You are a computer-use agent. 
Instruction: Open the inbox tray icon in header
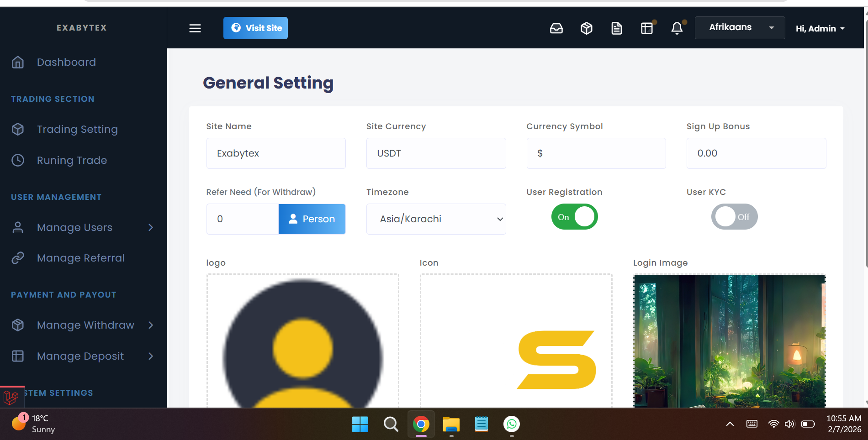click(x=556, y=28)
